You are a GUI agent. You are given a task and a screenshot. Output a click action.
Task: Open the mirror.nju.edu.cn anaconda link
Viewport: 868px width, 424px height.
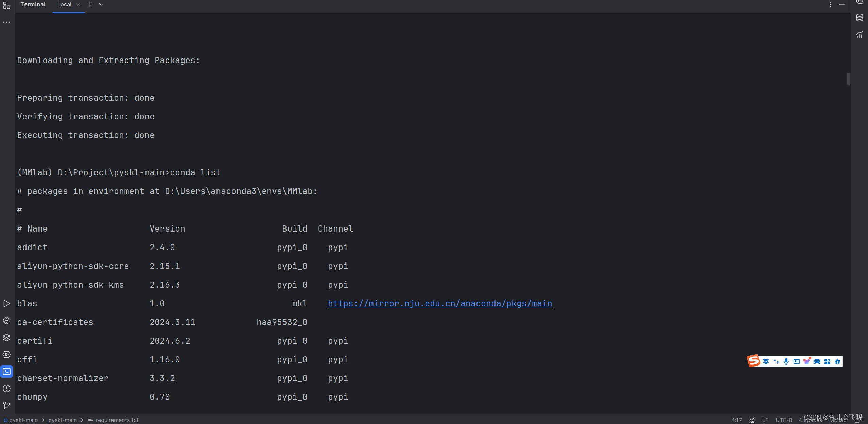tap(439, 303)
